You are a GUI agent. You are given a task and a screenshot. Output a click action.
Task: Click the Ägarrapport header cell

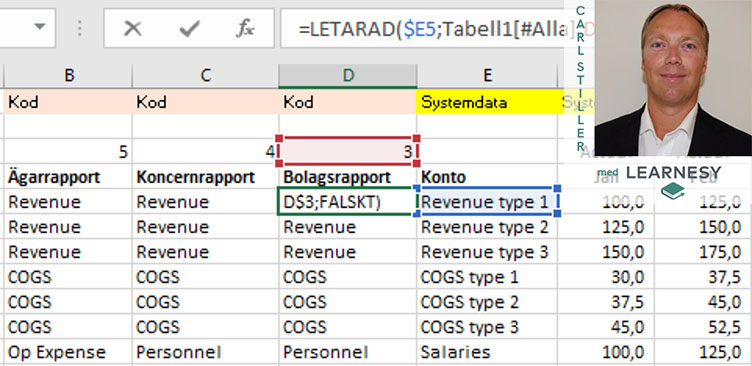click(68, 177)
